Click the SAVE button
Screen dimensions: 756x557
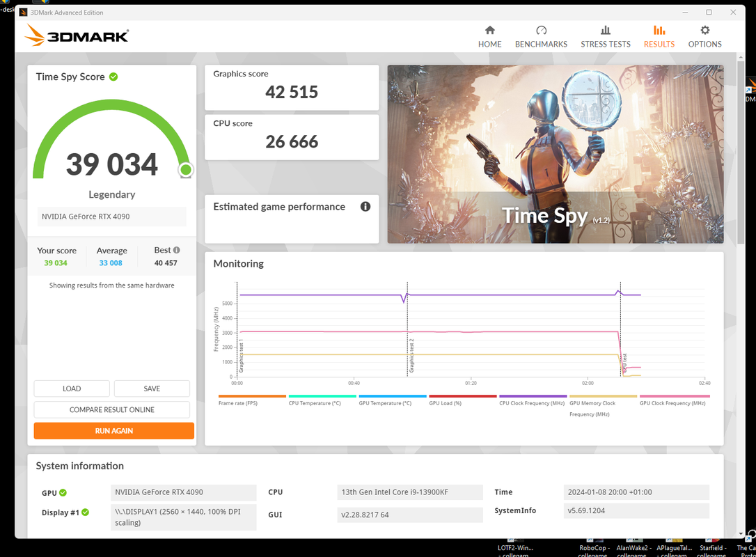(152, 389)
